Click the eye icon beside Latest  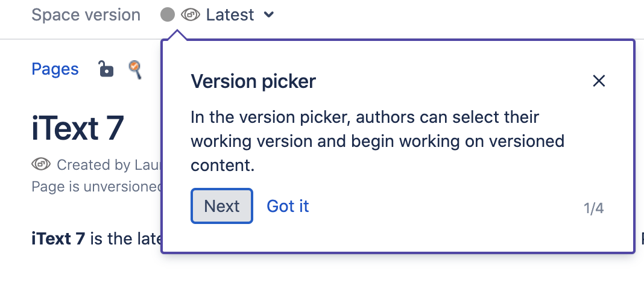click(191, 15)
